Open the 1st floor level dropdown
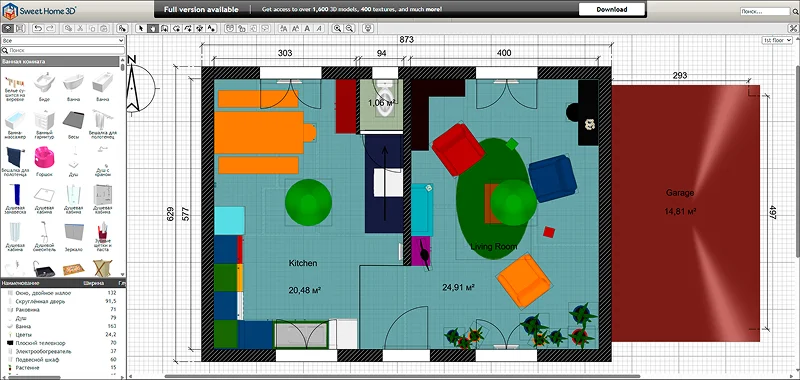Viewport: 800px width, 380px height. point(777,40)
